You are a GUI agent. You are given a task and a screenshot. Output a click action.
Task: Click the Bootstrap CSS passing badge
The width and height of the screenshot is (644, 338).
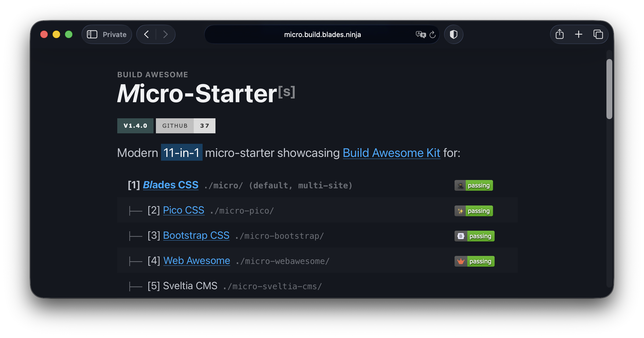[474, 236]
